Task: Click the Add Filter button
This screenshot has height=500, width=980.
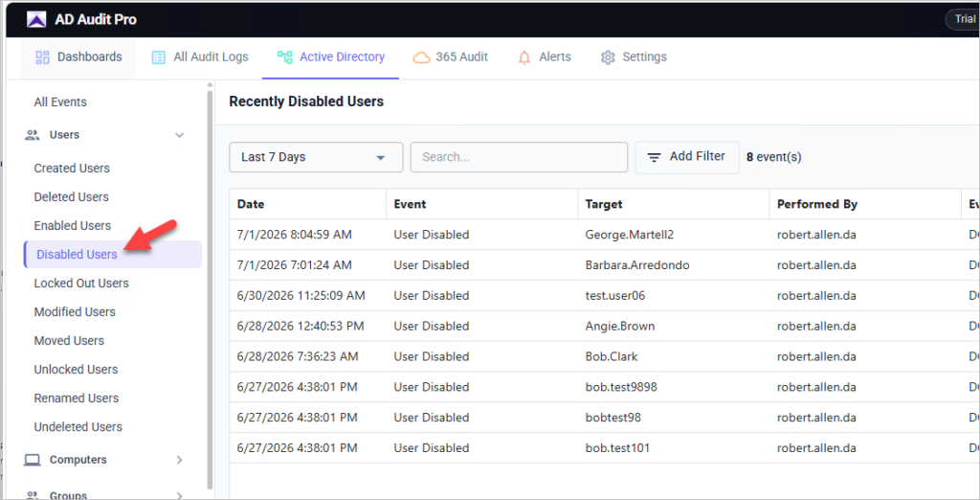Action: (687, 157)
